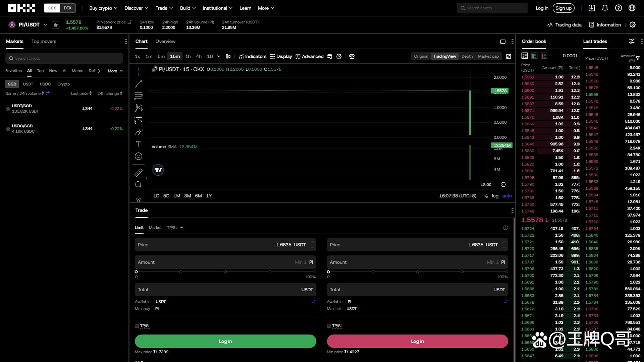
Task: Switch exchange mode to DEX
Action: point(68,8)
